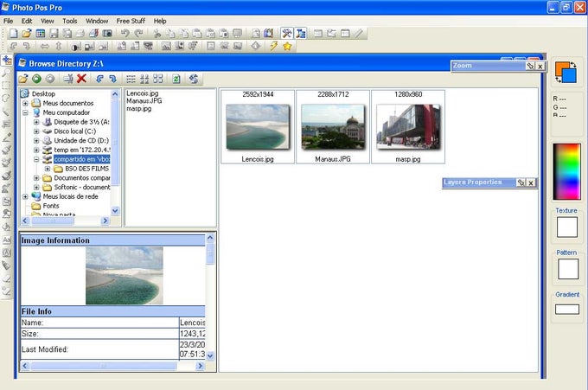Select Desktop in the folder tree
588x390 pixels.
[43, 93]
